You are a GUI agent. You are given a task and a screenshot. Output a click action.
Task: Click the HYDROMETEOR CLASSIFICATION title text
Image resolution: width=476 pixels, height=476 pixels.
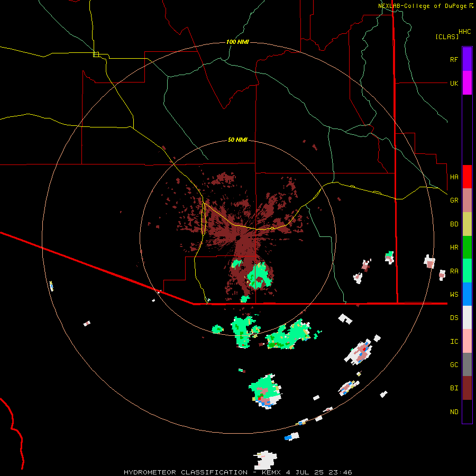tap(186, 472)
